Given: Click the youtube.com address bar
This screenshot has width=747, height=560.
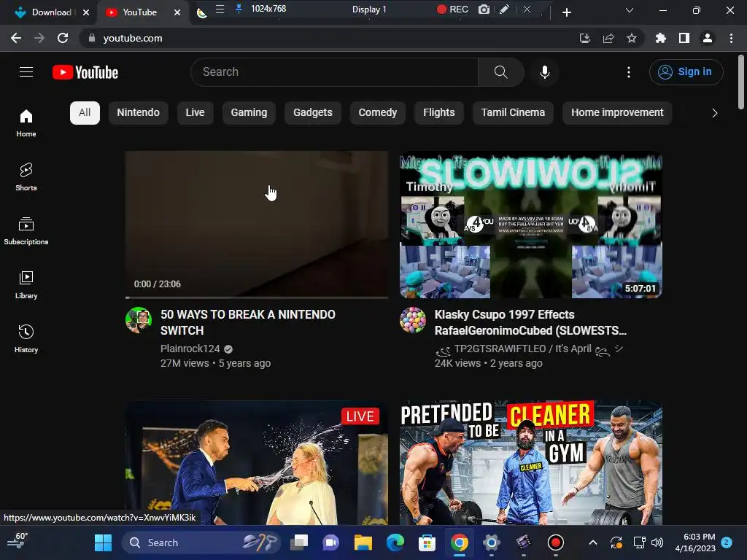Looking at the screenshot, I should (x=329, y=38).
